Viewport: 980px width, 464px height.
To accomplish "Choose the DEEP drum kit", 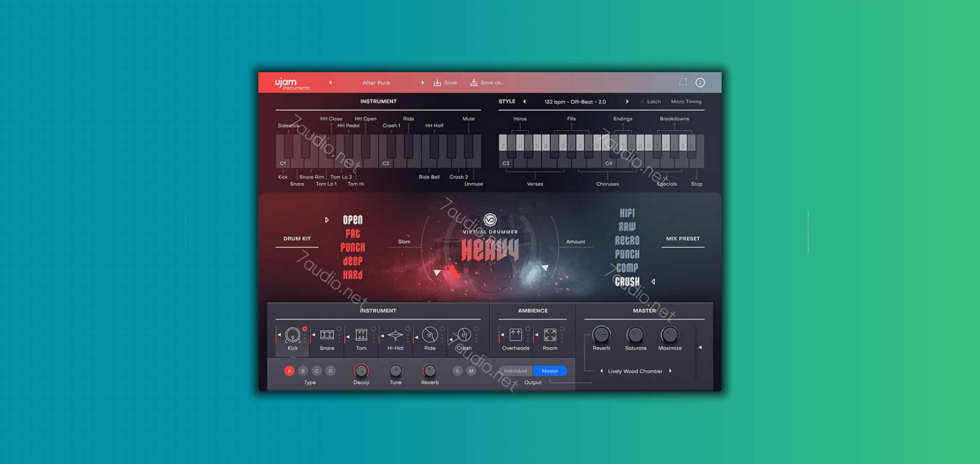I will pyautogui.click(x=353, y=261).
